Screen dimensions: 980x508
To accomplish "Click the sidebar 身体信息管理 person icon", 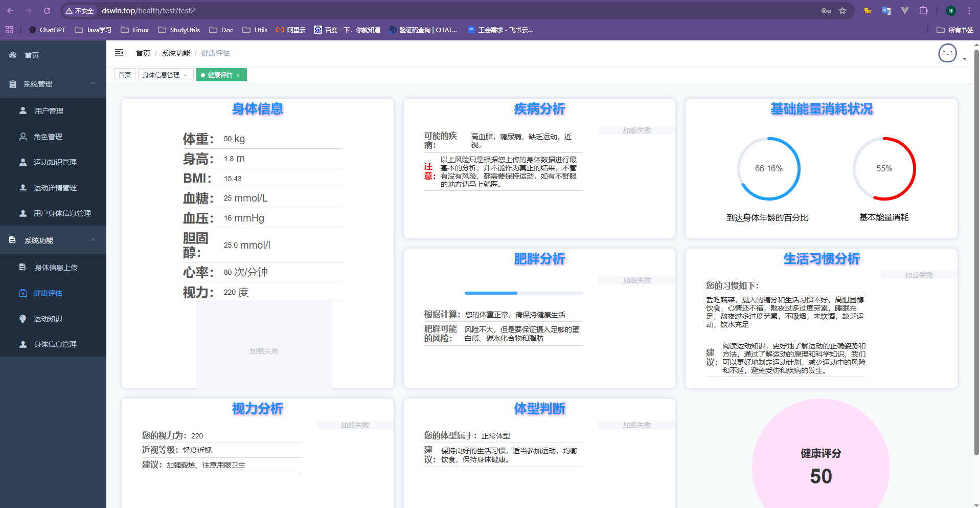I will click(23, 344).
